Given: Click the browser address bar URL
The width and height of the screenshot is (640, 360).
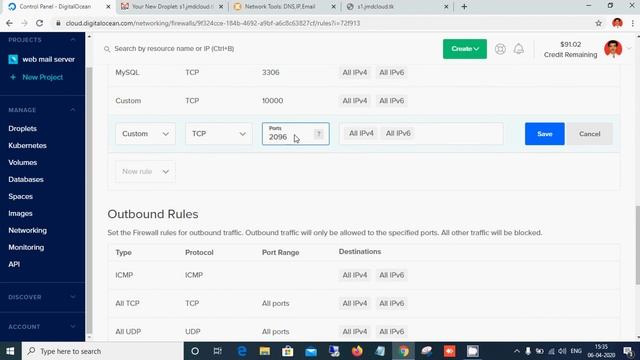Looking at the screenshot, I should [x=213, y=23].
